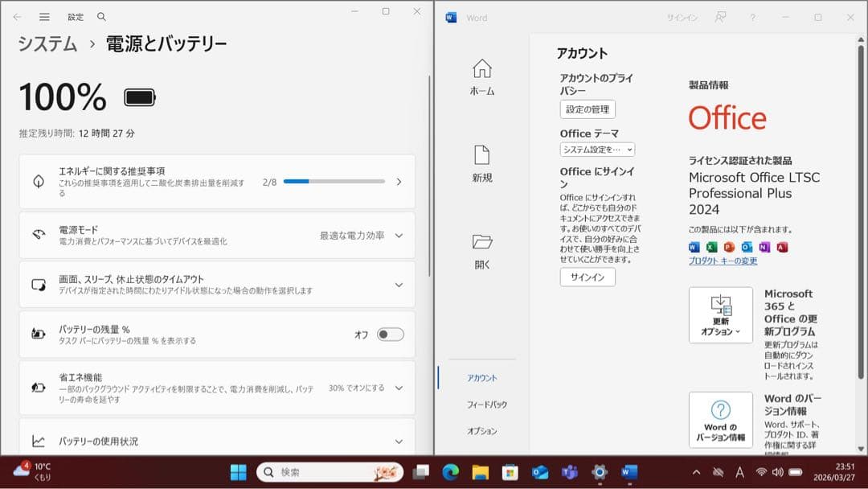Image resolution: width=868 pixels, height=489 pixels.
Task: Click the PowerPoint icon under included products
Action: [729, 247]
